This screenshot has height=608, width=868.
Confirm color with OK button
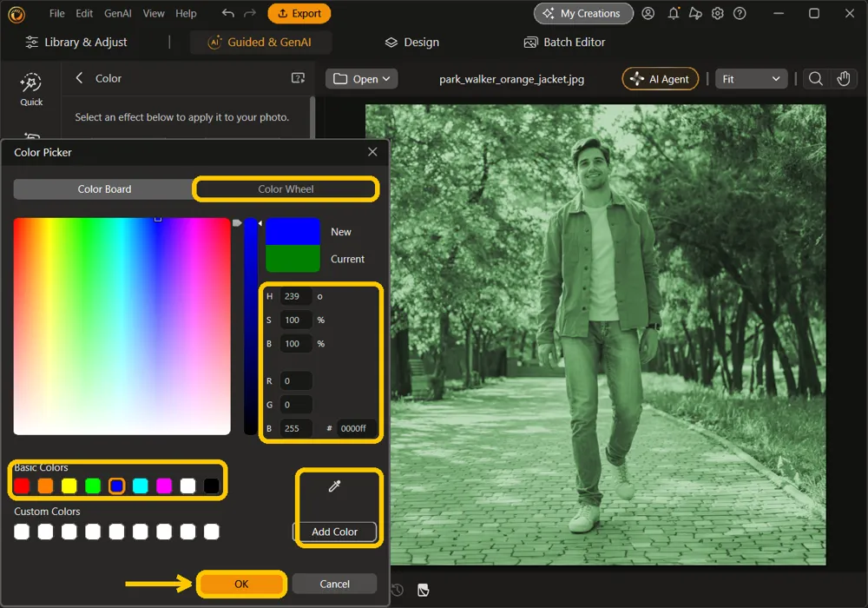241,584
